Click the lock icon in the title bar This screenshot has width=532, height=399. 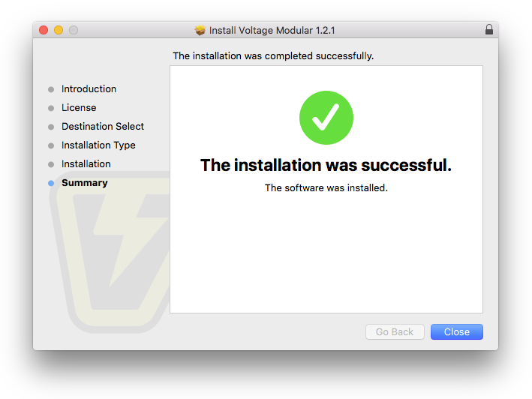coord(489,30)
